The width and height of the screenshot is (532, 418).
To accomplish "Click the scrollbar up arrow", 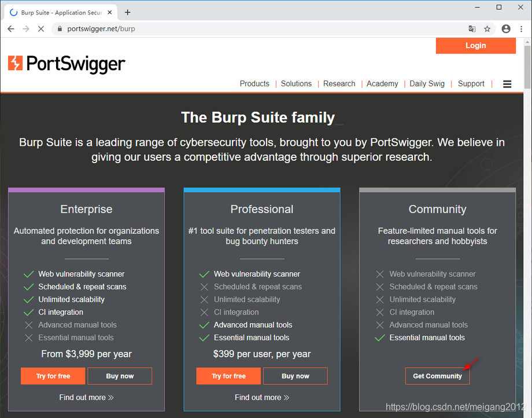I will (x=527, y=42).
